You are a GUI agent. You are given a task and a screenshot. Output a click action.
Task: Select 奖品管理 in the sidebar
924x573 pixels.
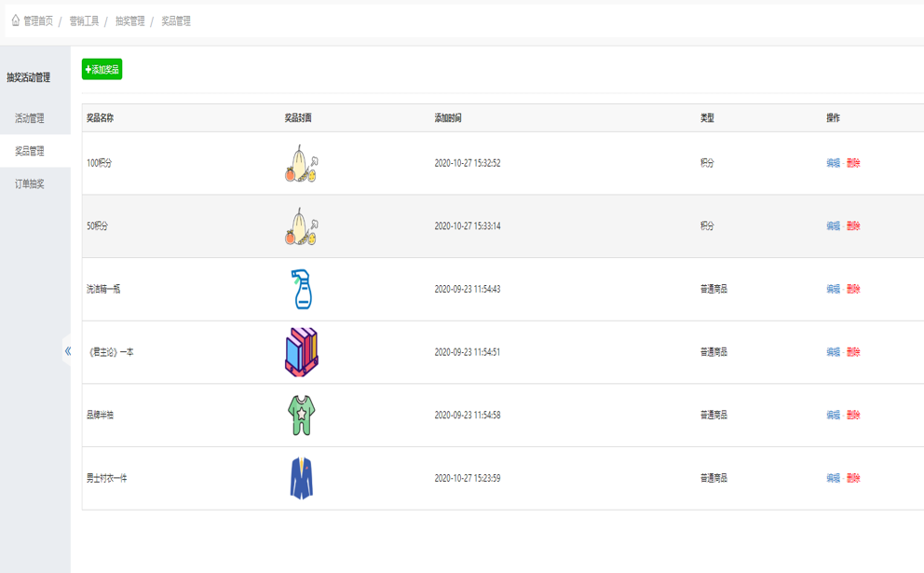[x=30, y=151]
